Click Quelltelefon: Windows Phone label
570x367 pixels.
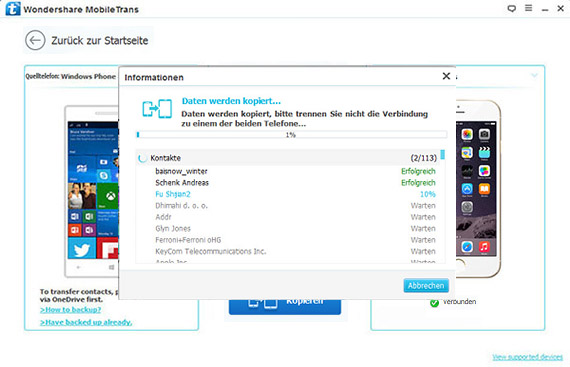(x=71, y=76)
